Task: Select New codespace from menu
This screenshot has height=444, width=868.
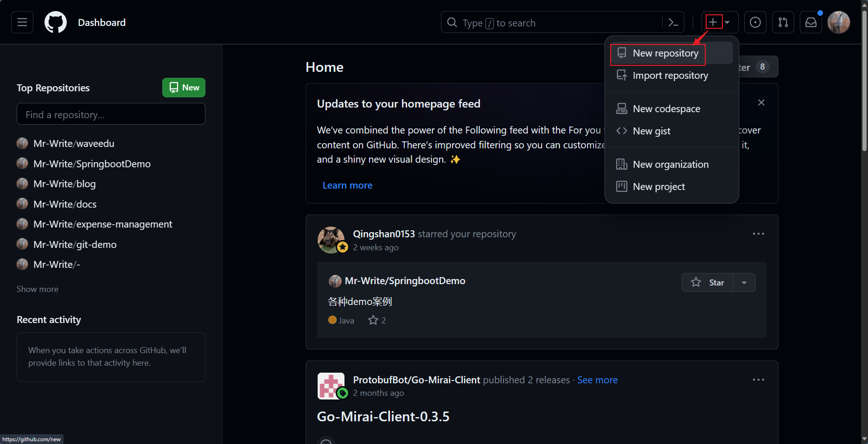Action: point(671,109)
